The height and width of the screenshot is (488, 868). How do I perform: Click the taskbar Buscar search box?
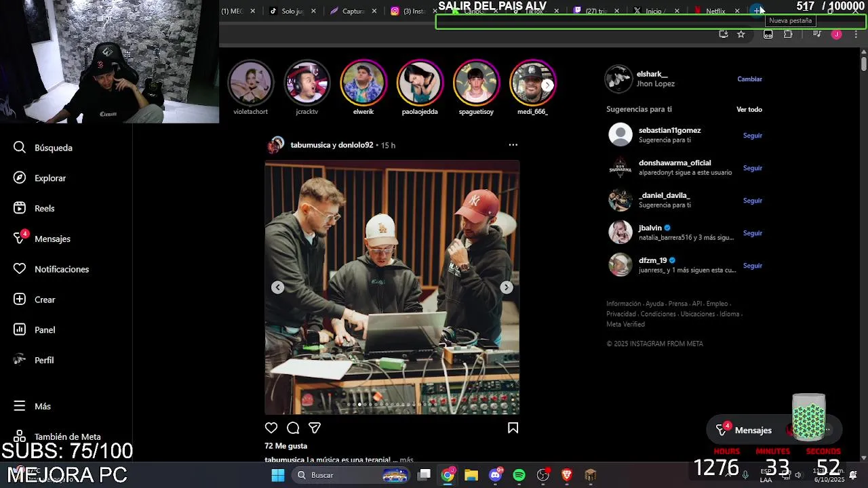(352, 475)
